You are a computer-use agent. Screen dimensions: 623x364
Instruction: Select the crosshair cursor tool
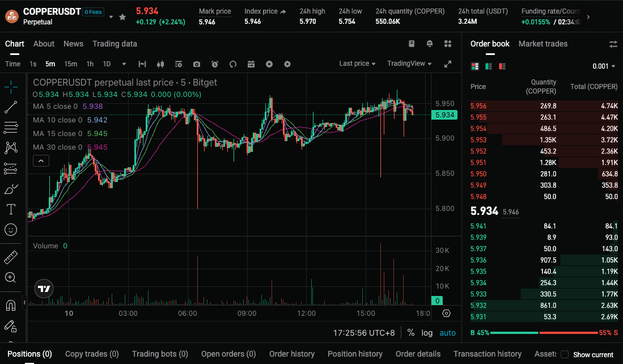coord(11,87)
